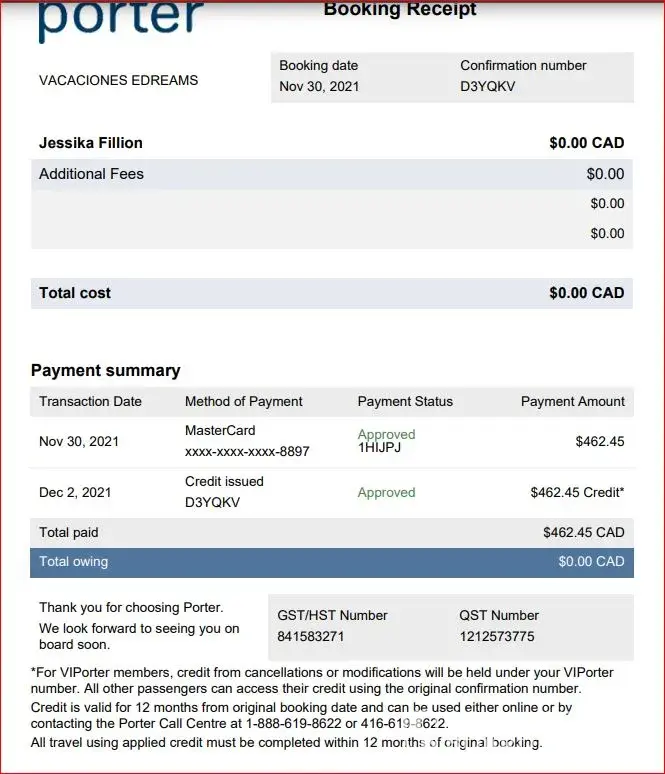This screenshot has width=665, height=774.
Task: Select MasterCard number ending in 8897
Action: [247, 452]
